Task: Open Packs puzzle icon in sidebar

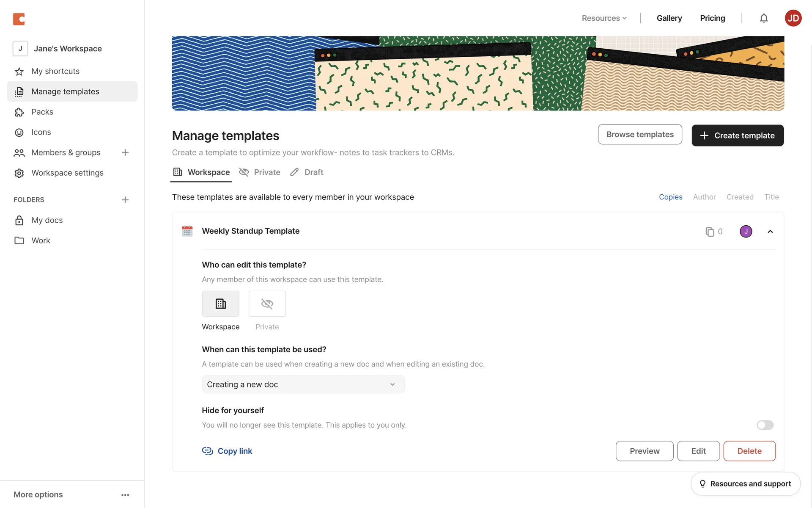Action: [x=19, y=112]
